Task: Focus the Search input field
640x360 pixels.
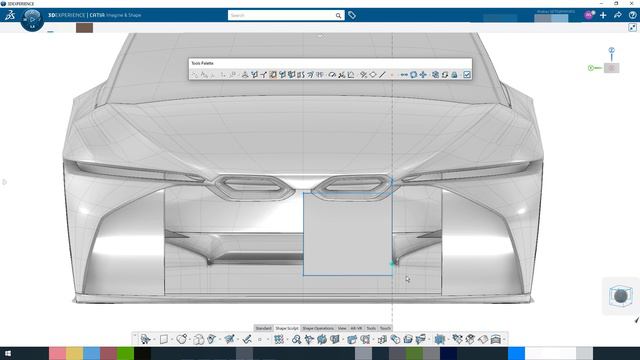Action: (282, 16)
